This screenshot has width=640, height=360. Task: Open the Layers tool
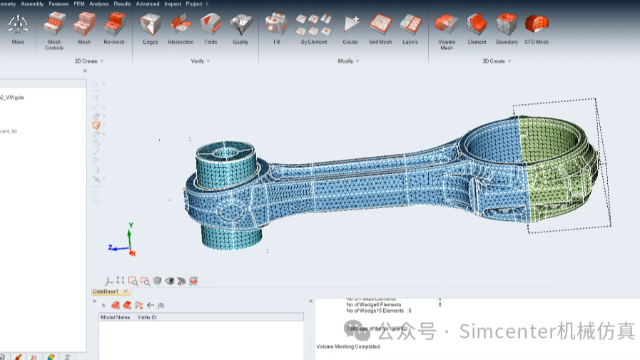pyautogui.click(x=410, y=29)
